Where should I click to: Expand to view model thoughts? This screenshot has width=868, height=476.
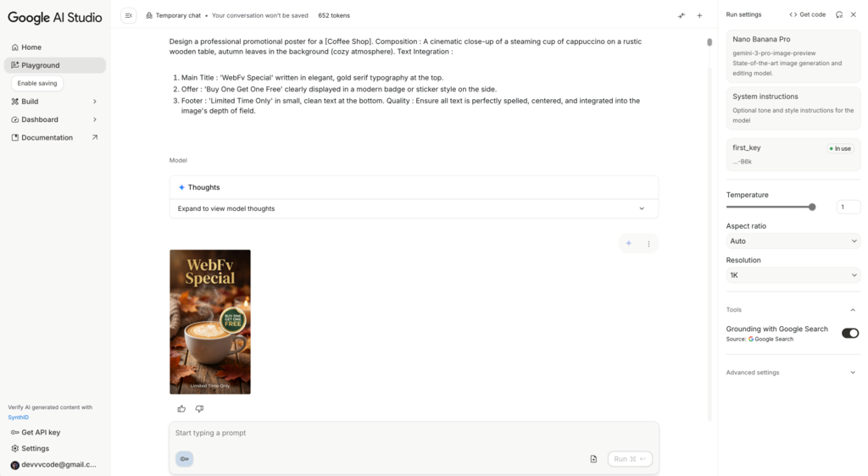pyautogui.click(x=414, y=208)
